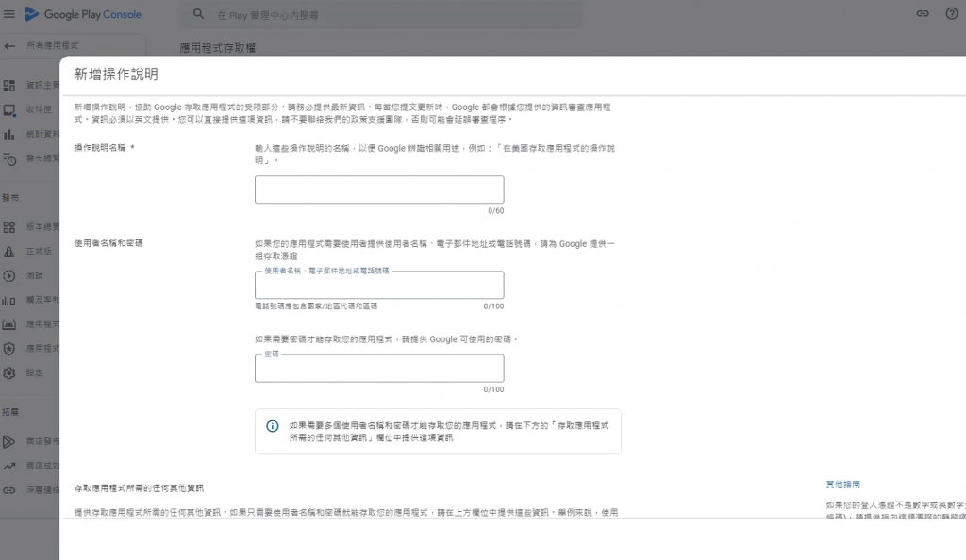Click the search magnifier icon
This screenshot has height=560, width=966.
tap(198, 13)
